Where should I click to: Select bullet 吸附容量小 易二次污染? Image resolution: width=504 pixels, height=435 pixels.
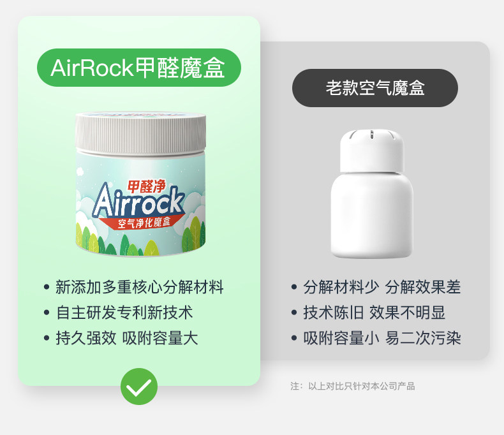pyautogui.click(x=376, y=338)
